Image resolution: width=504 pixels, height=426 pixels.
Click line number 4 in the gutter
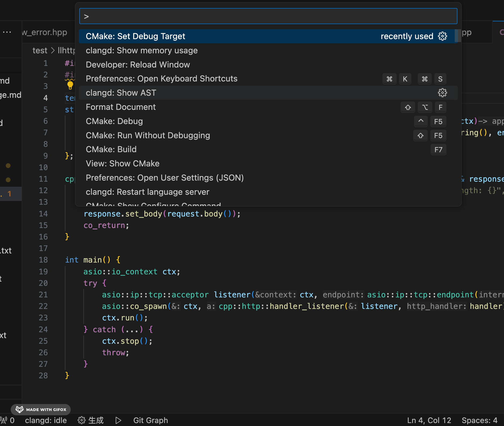pyautogui.click(x=46, y=98)
